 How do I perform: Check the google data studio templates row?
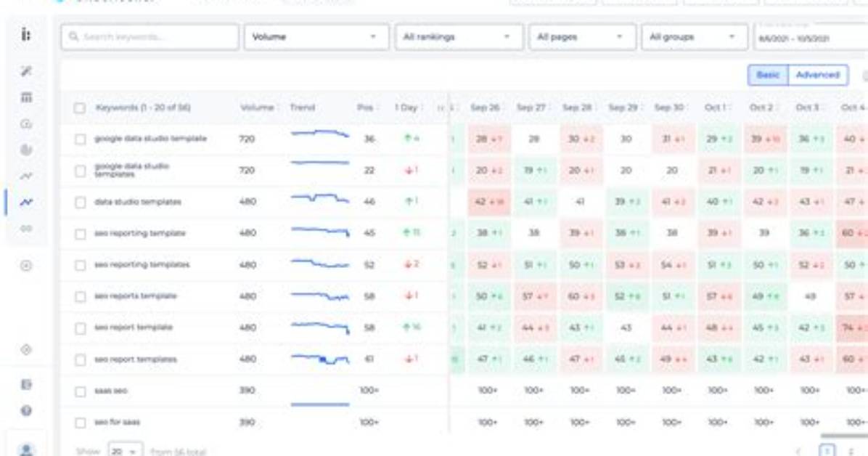pos(81,171)
